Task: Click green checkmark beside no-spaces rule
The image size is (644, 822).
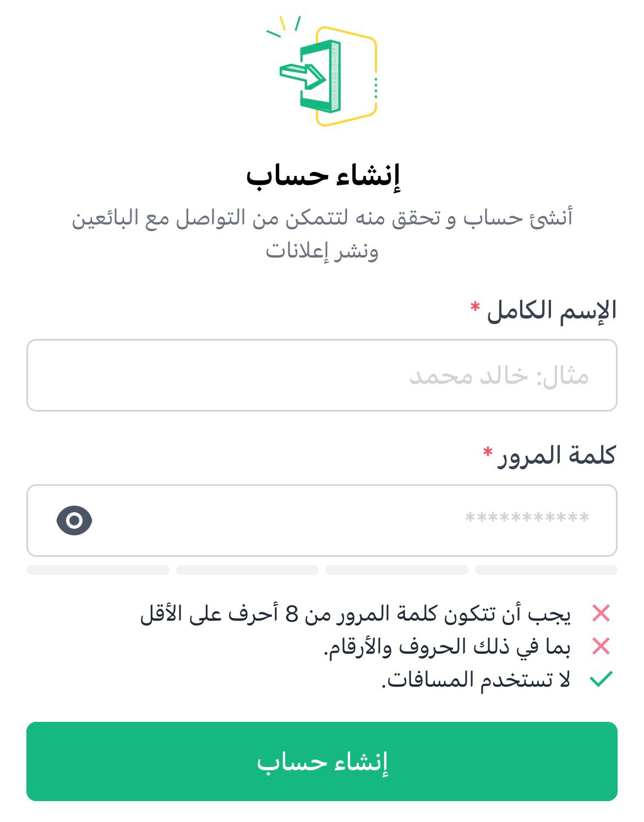Action: point(601,679)
